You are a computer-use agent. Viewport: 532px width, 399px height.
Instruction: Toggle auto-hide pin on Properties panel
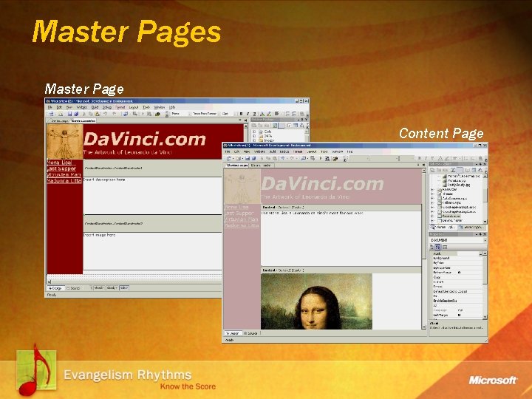click(x=480, y=234)
